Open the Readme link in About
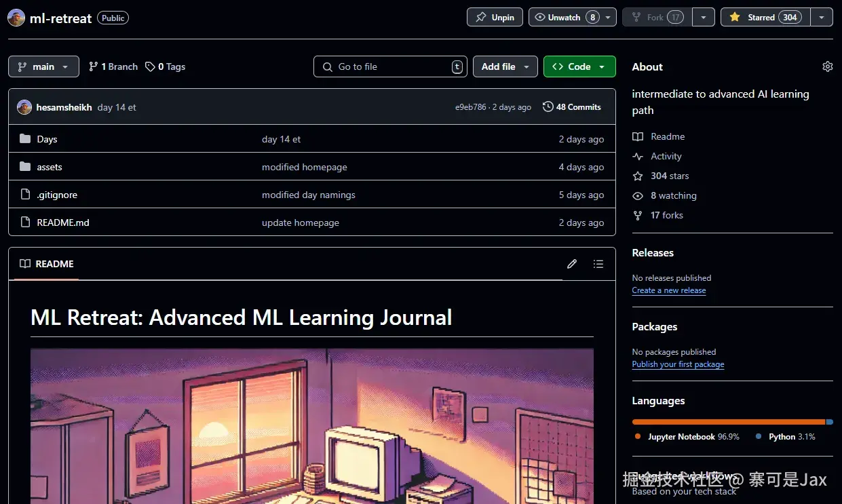 click(658, 136)
